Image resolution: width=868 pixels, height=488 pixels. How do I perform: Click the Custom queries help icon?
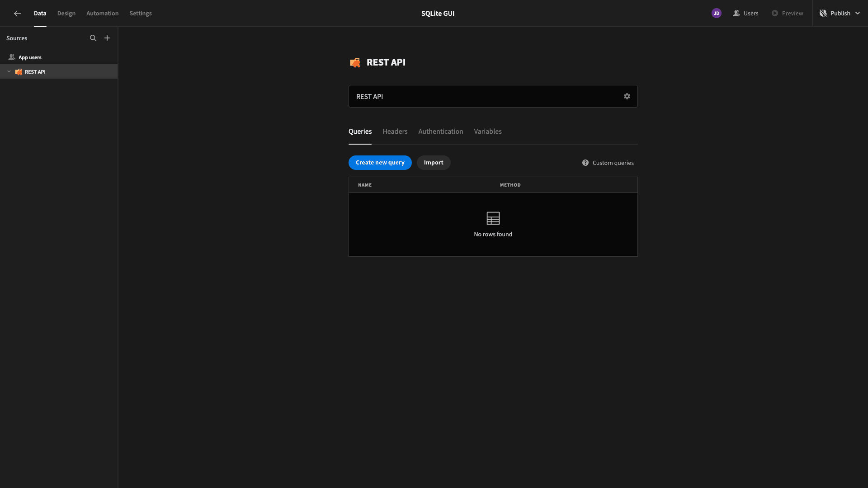[x=585, y=163]
